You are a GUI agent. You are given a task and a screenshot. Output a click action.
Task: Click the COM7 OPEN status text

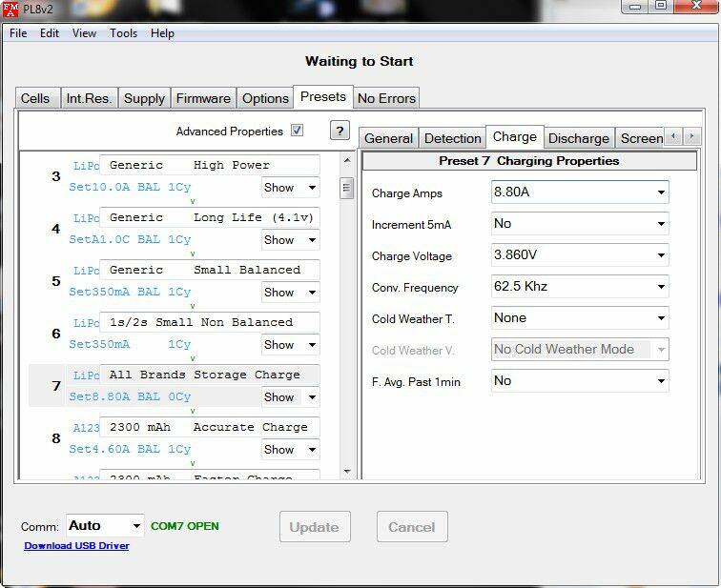click(185, 526)
